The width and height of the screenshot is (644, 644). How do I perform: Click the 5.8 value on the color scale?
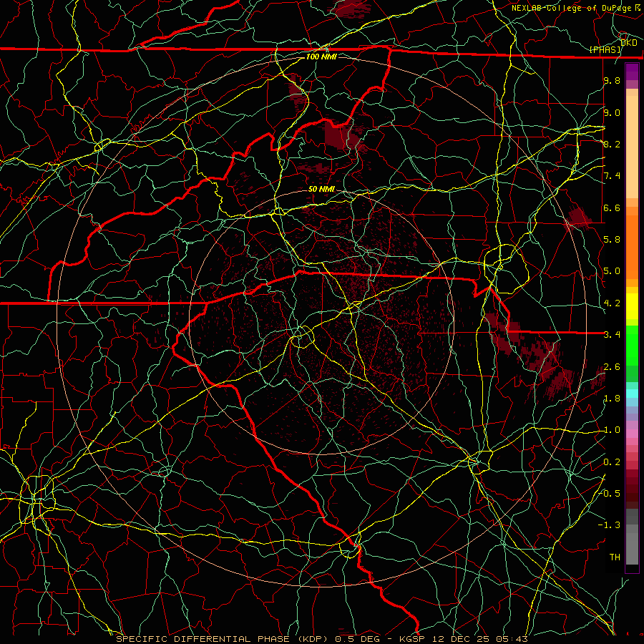click(612, 240)
